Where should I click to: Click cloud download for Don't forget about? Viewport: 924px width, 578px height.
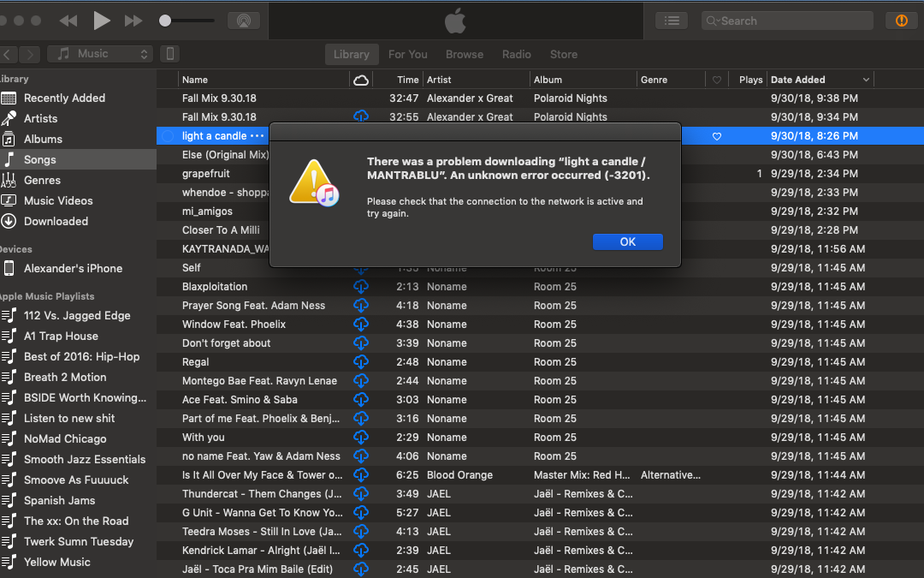361,343
